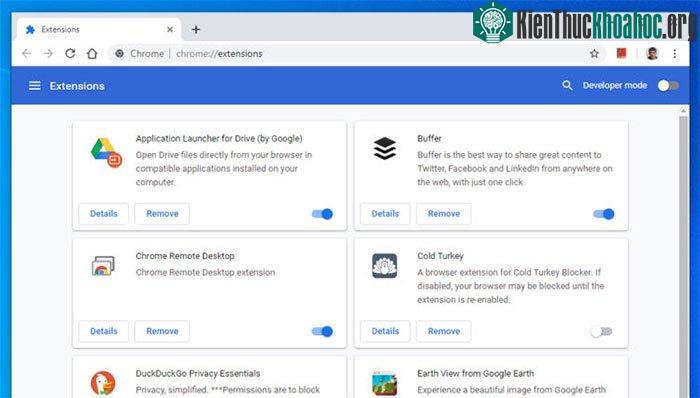This screenshot has height=398, width=700.
Task: Toggle Developer mode switch
Action: [668, 85]
